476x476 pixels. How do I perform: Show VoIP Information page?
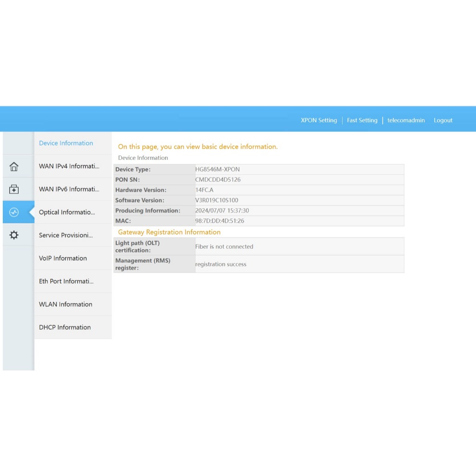[x=63, y=258]
